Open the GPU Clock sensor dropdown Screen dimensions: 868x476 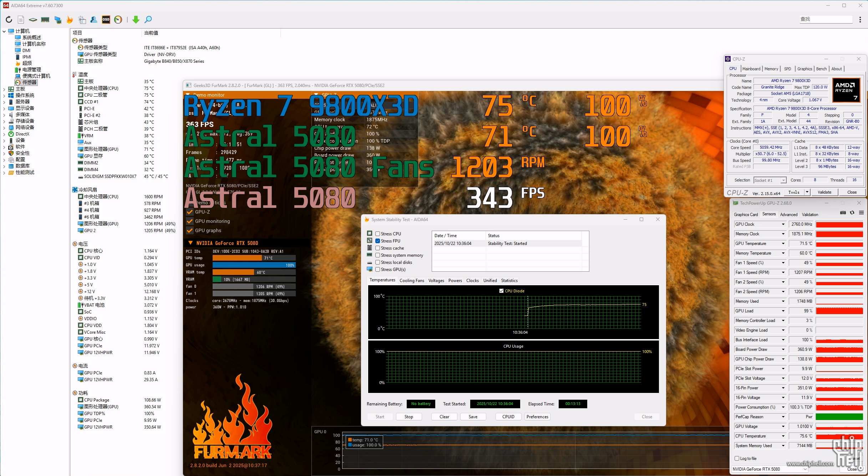coord(783,224)
